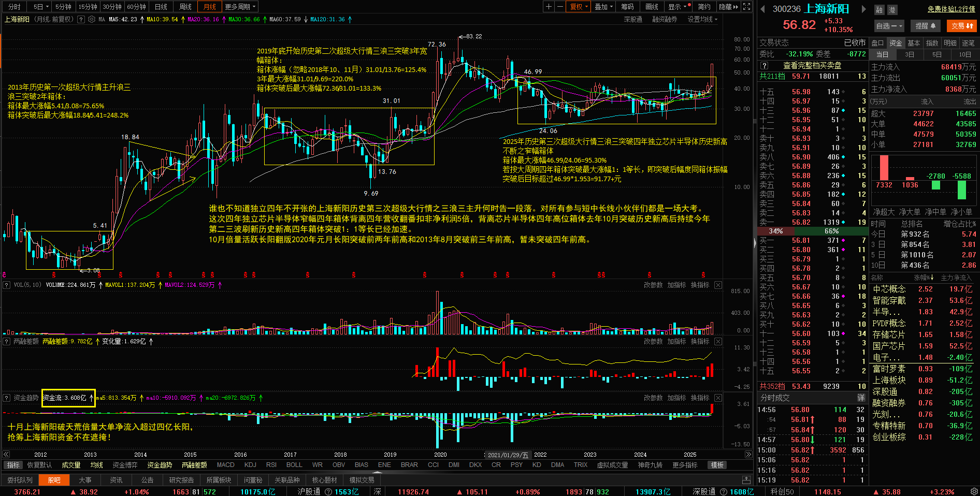
Task: Click 免费体验L2行情 link
Action: tap(951, 9)
